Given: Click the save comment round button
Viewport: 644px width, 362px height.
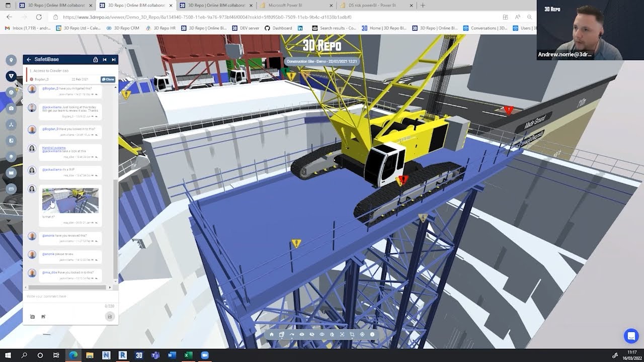Looking at the screenshot, I should pyautogui.click(x=110, y=316).
